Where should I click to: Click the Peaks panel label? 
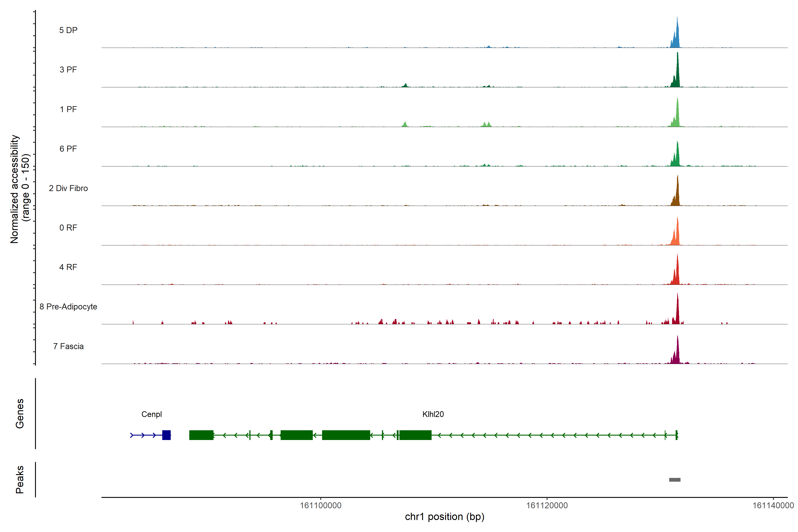point(20,479)
